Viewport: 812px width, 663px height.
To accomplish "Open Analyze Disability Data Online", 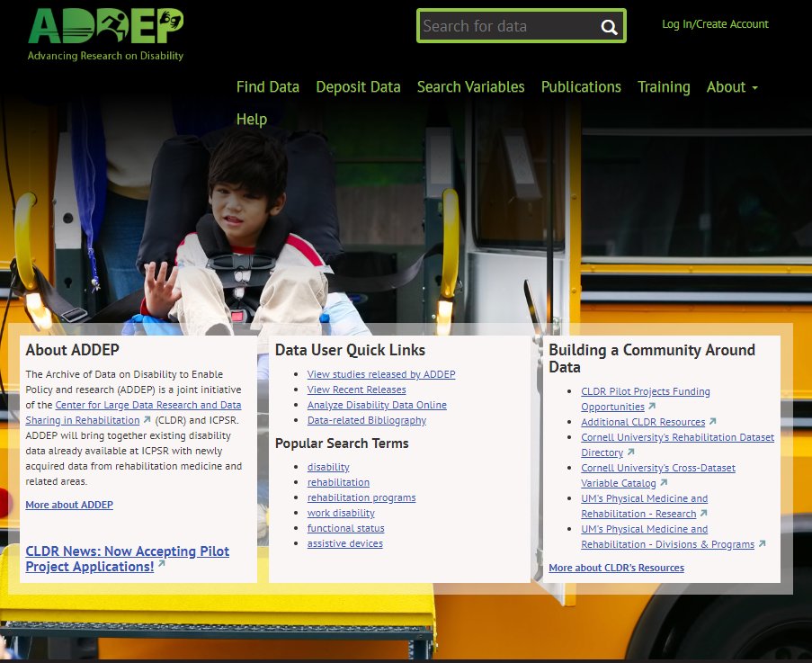I will coord(377,405).
